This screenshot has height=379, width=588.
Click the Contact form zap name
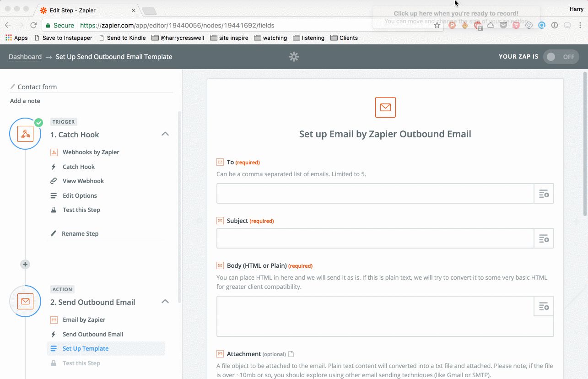37,87
